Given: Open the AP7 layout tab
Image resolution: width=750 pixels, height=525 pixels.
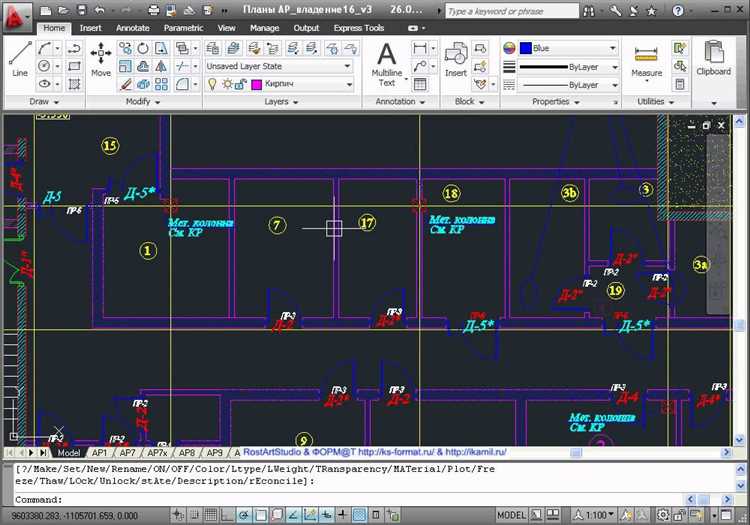Looking at the screenshot, I should tap(128, 453).
